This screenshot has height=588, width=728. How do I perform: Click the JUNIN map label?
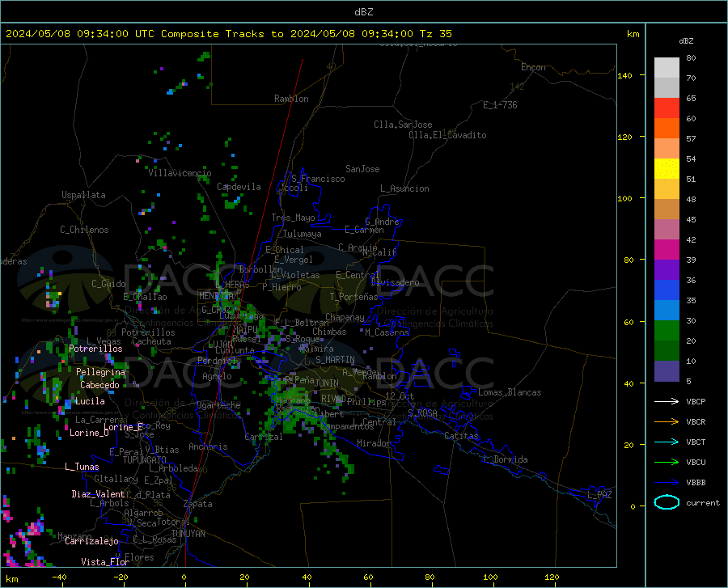tap(327, 383)
